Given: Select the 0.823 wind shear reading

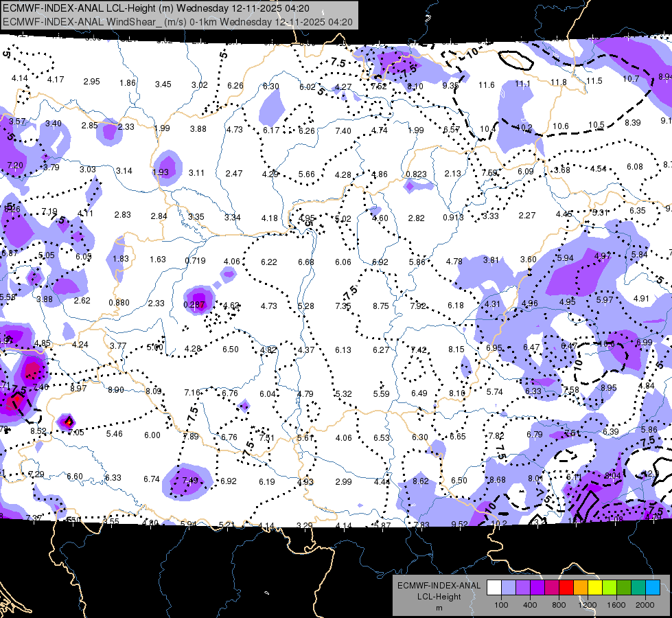Looking at the screenshot, I should click(x=416, y=174).
